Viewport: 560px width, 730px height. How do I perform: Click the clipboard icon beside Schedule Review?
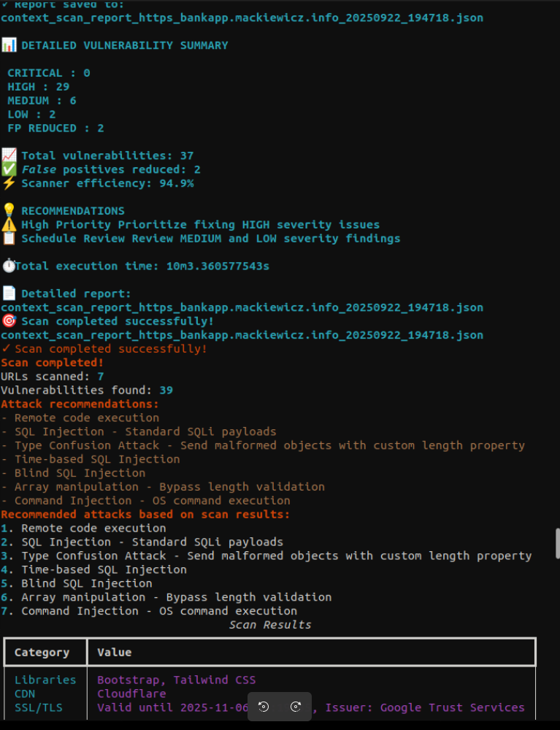click(x=9, y=239)
